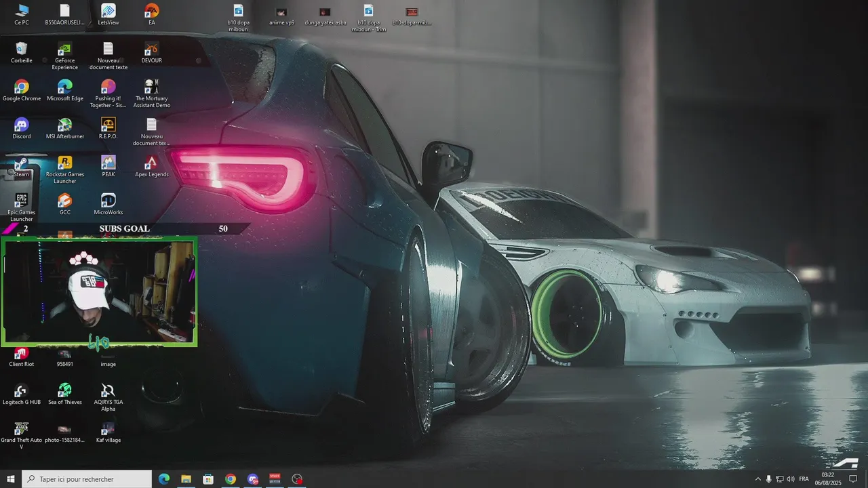Screen dimensions: 868x488
Task: Launch the EA app desktop shortcut
Action: pos(151,14)
